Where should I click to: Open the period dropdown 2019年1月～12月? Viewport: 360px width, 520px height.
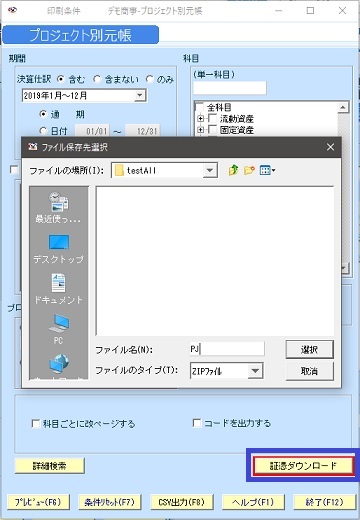[x=140, y=96]
